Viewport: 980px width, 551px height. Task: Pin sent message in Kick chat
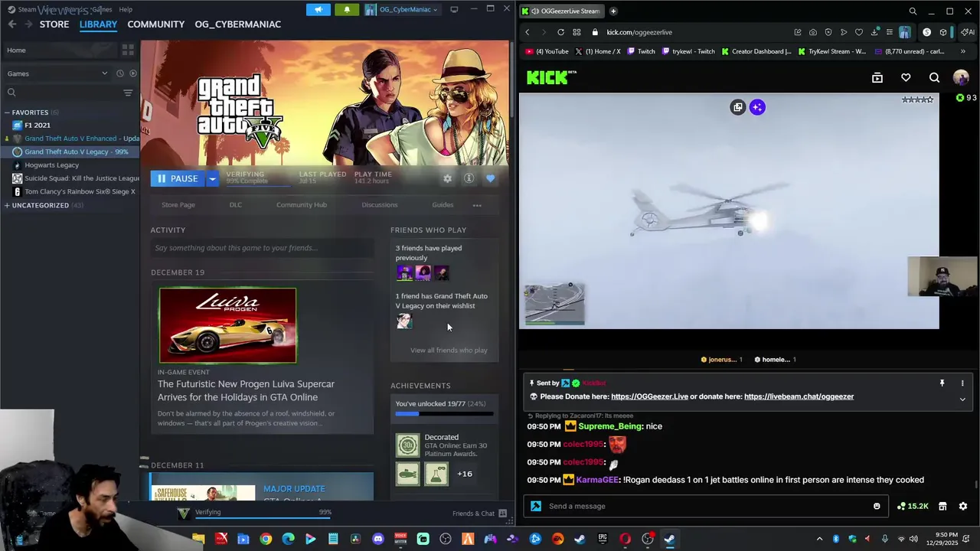point(942,383)
